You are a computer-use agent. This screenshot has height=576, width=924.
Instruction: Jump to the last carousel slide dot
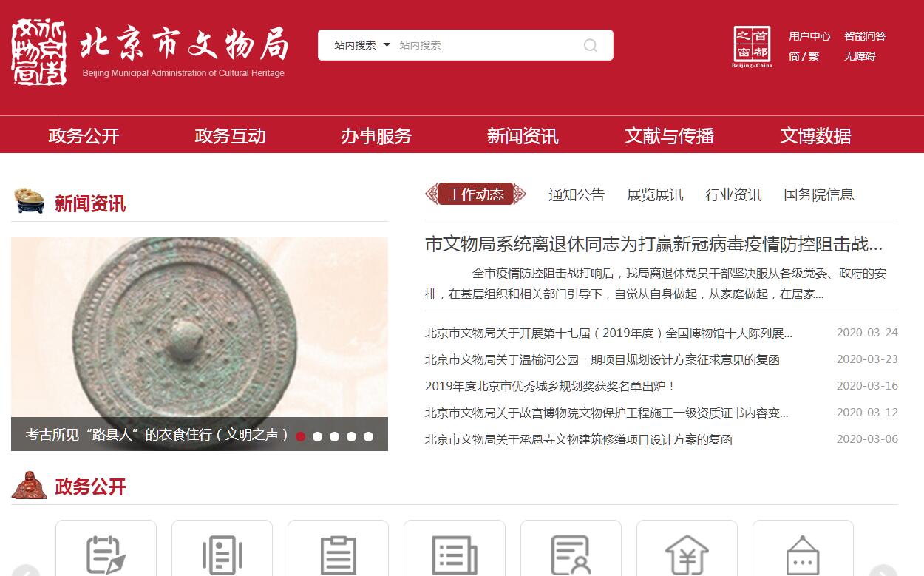368,436
